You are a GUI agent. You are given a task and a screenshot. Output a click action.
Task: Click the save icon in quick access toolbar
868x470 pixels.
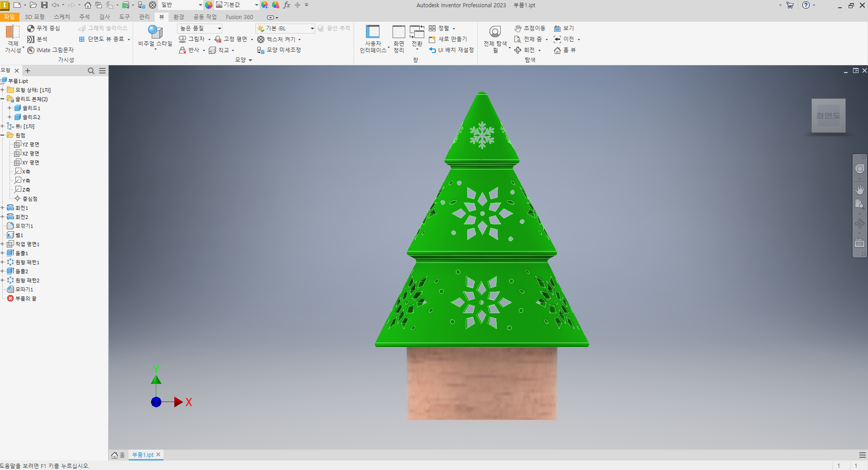point(44,5)
